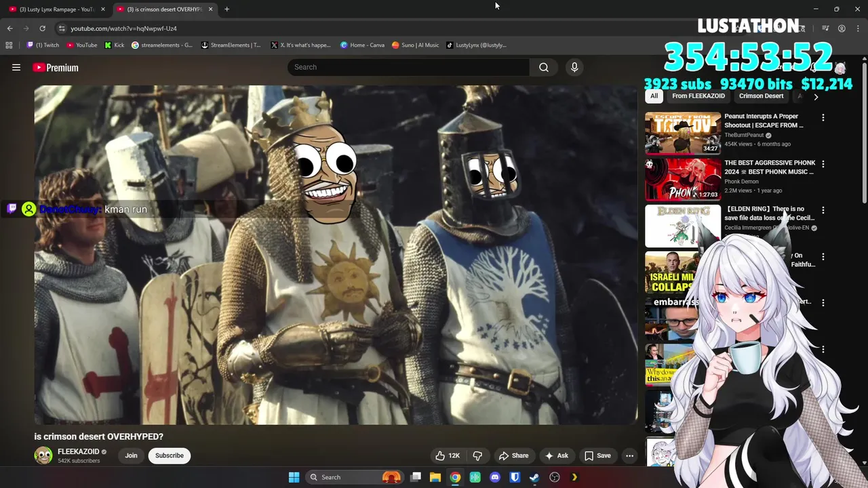
Task: Reload the page with refresh icon
Action: [42, 28]
